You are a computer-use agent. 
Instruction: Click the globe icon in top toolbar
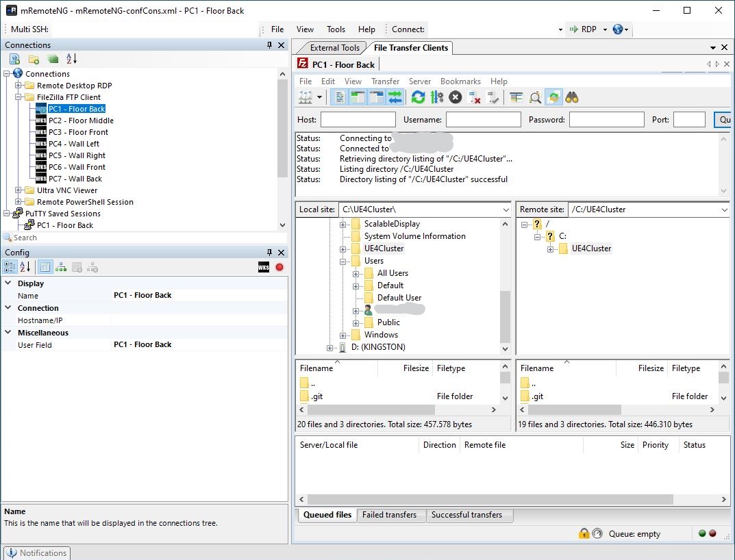coord(618,29)
